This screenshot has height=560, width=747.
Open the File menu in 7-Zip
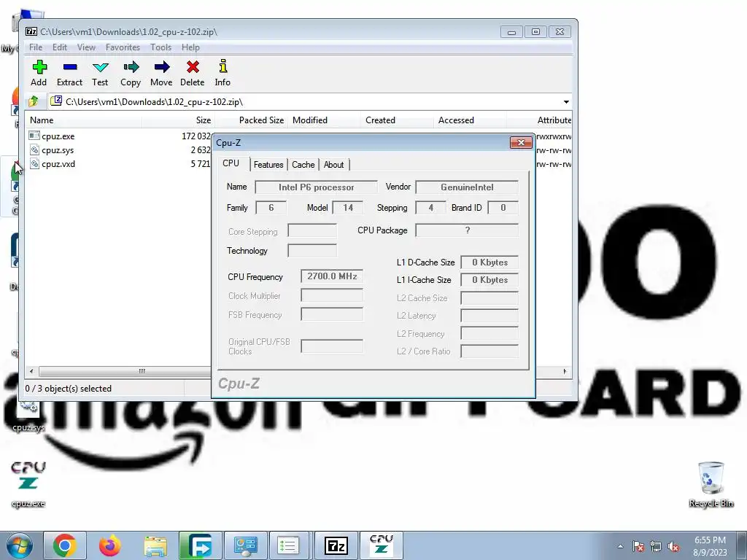pyautogui.click(x=36, y=47)
